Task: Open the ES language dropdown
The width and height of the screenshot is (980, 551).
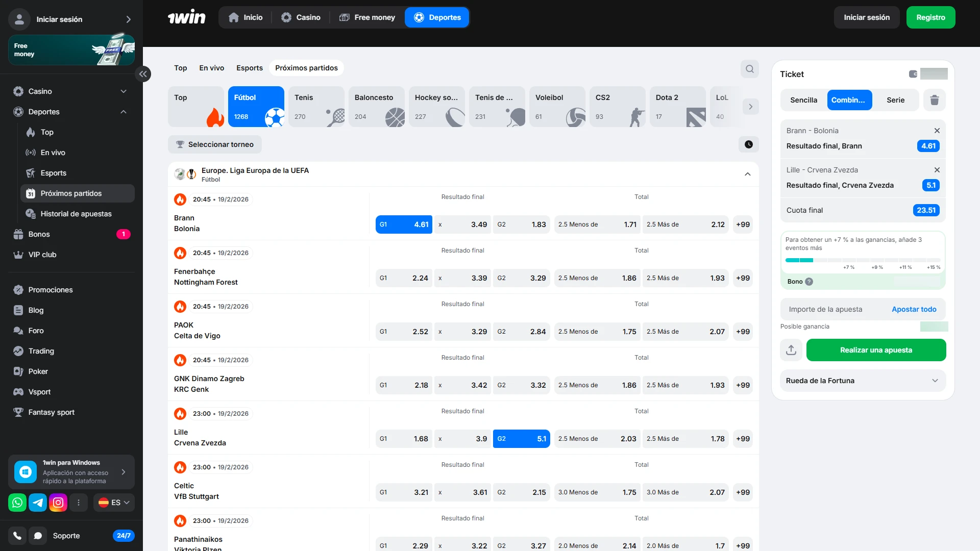Action: pos(114,503)
